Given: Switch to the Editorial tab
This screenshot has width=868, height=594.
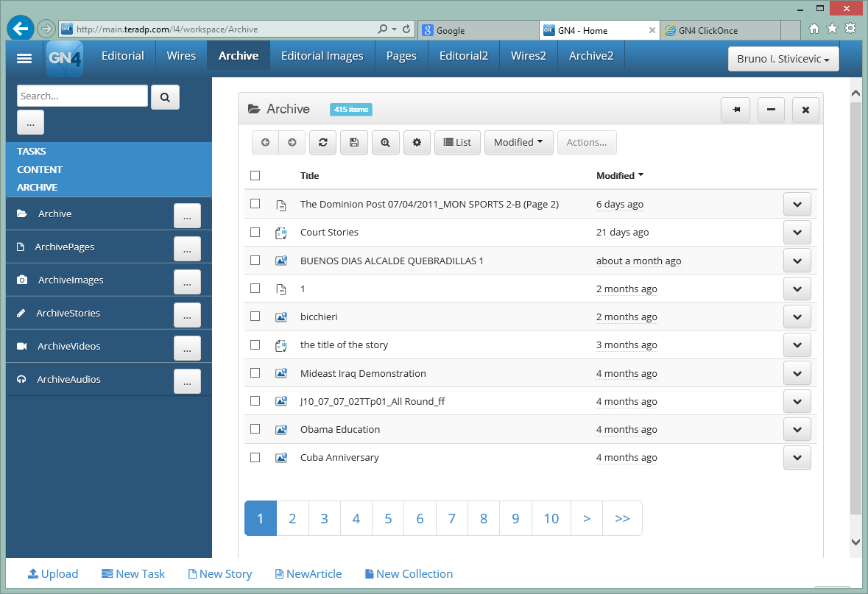Looking at the screenshot, I should 122,55.
